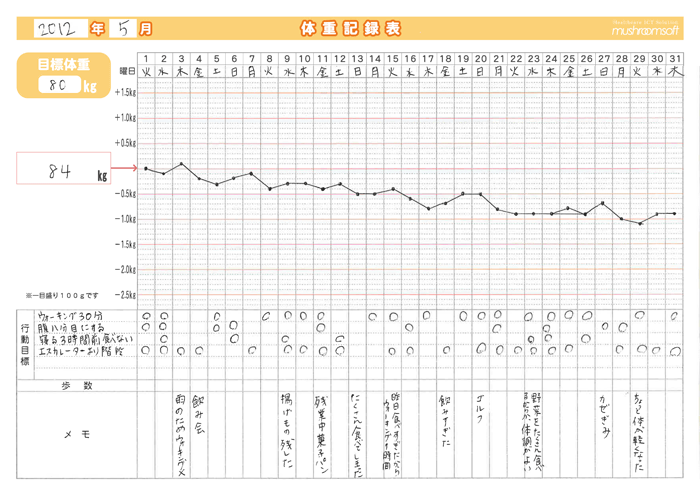
Task: Toggle the walking circle on day 8
Action: tap(266, 316)
